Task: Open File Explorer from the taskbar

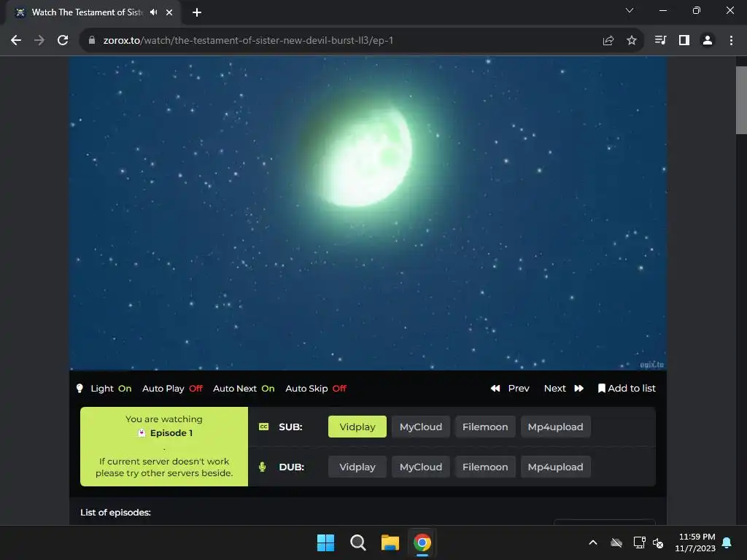Action: coord(390,542)
